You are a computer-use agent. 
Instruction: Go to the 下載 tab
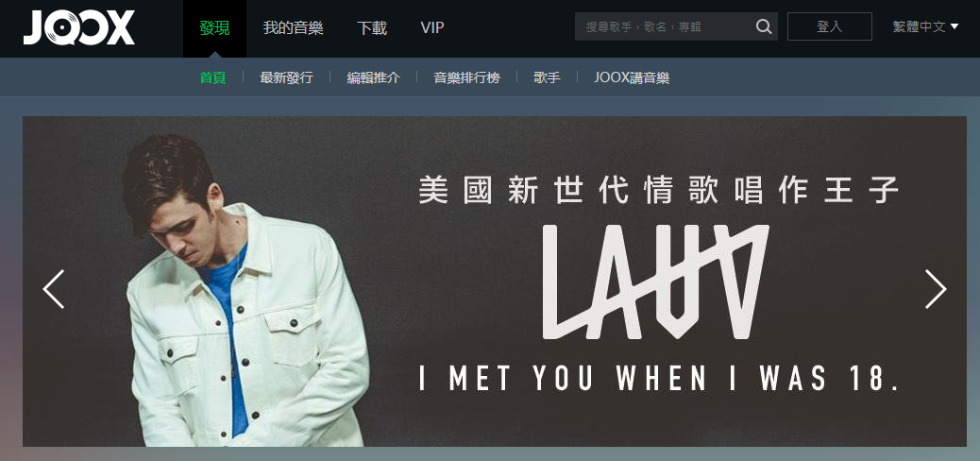coord(372,28)
